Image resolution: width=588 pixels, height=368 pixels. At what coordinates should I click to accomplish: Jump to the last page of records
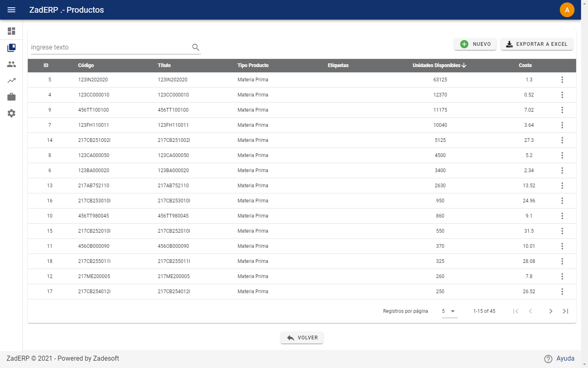click(566, 311)
